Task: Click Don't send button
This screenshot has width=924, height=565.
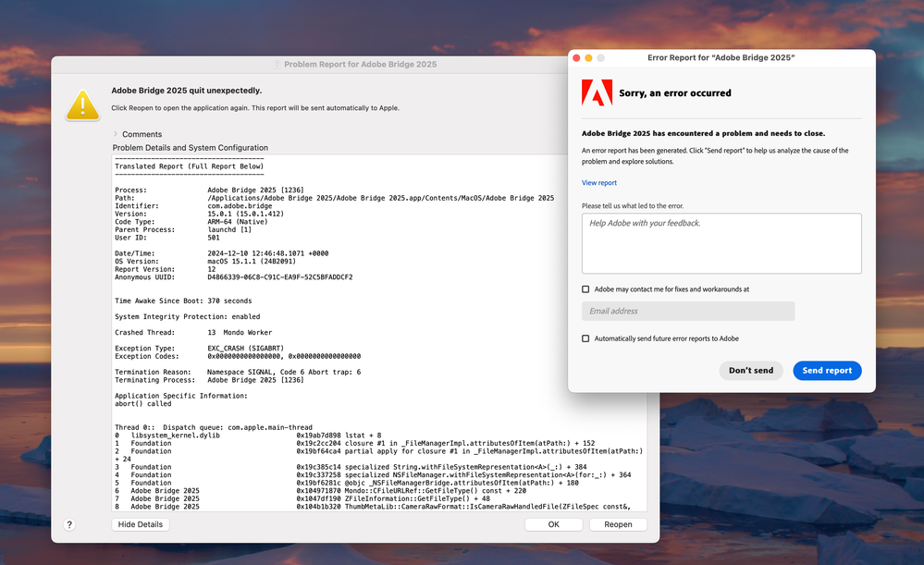Action: [x=751, y=371]
